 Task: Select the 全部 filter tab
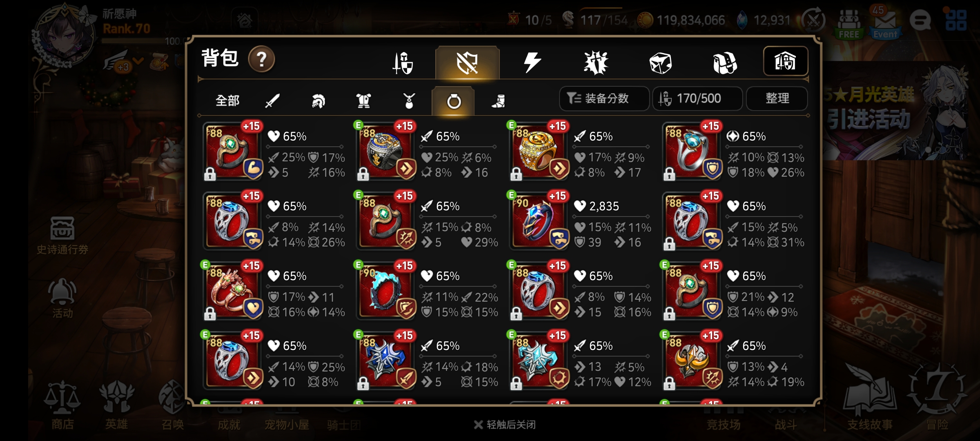tap(227, 100)
